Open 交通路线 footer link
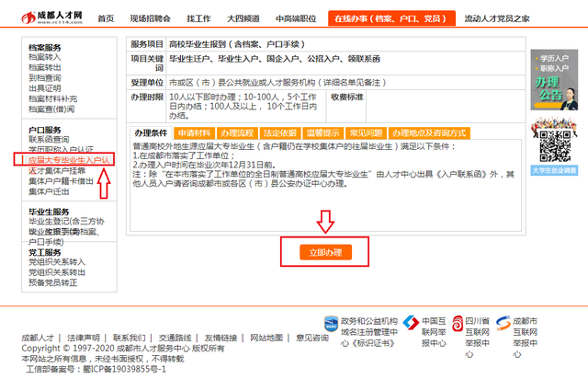This screenshot has height=379, width=588. [x=175, y=338]
